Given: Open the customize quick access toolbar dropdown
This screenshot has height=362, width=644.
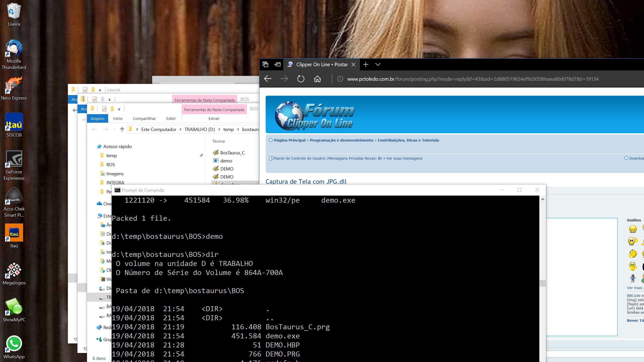Looking at the screenshot, I should 119,109.
